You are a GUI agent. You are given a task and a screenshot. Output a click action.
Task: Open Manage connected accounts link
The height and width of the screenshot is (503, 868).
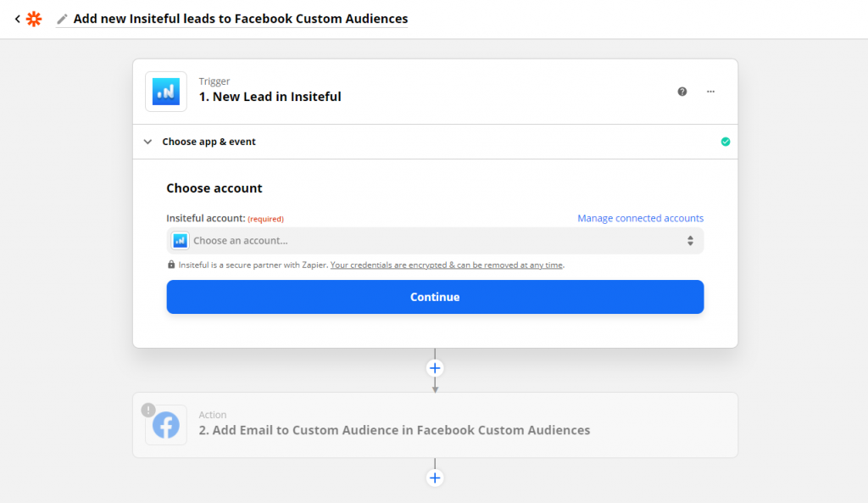coord(641,218)
